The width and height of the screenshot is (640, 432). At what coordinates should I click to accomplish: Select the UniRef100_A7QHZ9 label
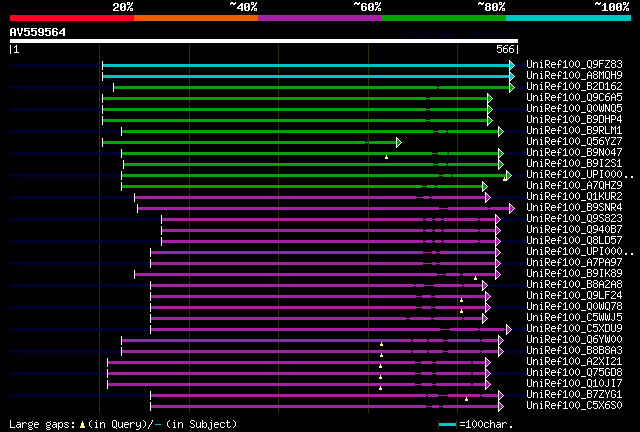point(574,186)
